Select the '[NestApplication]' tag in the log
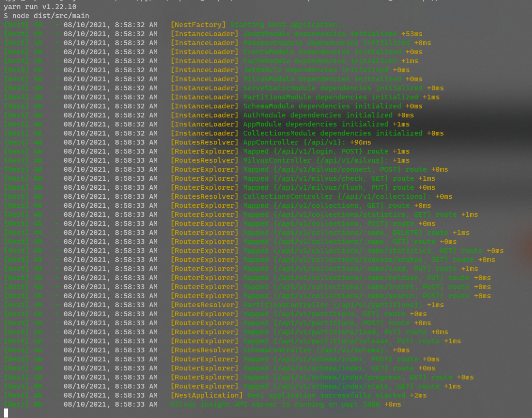This screenshot has width=532, height=418. pos(207,395)
